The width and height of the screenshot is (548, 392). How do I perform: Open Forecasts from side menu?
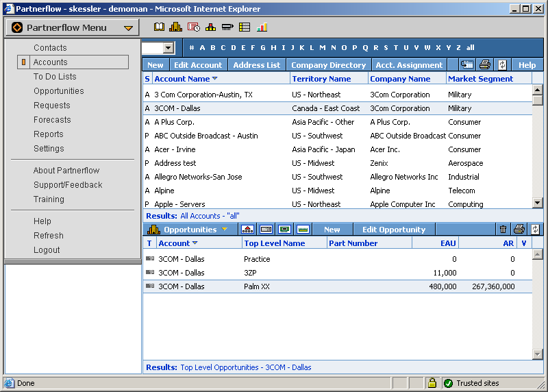(x=52, y=120)
